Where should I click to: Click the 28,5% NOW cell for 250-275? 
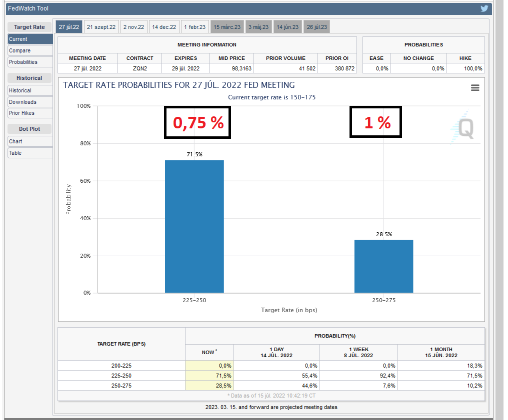(209, 386)
